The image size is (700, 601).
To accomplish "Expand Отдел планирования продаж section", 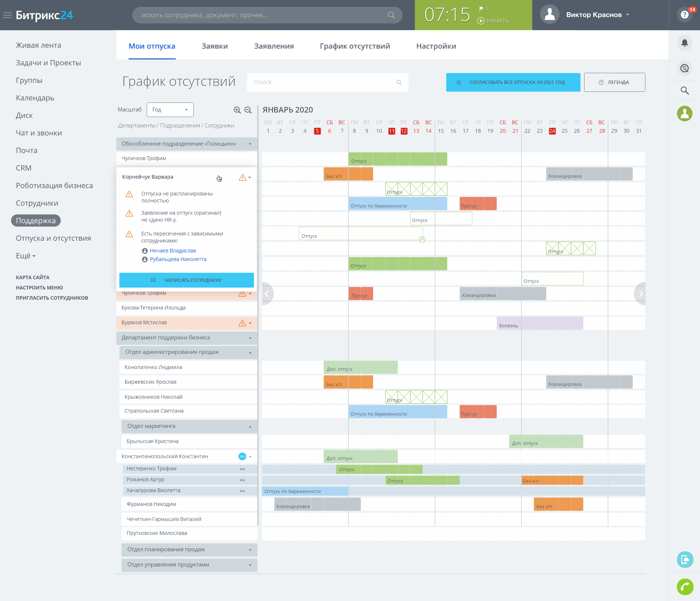I will (x=189, y=550).
